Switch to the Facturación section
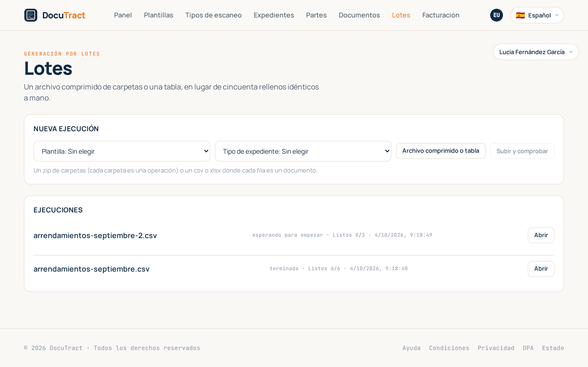 441,15
